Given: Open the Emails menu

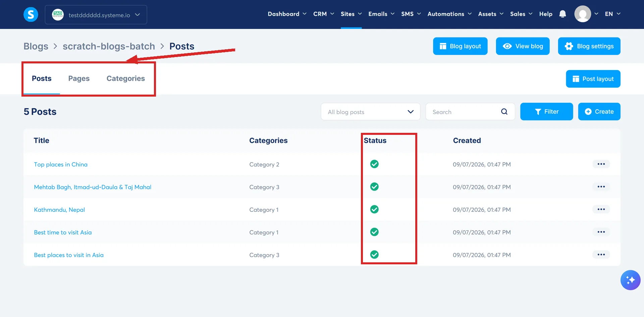Looking at the screenshot, I should (x=381, y=14).
